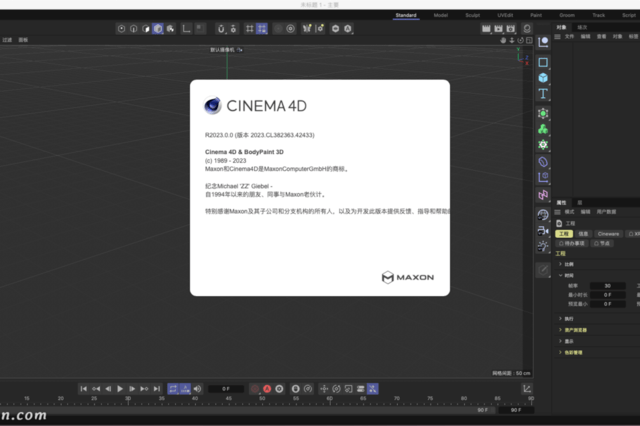The width and height of the screenshot is (640, 426).
Task: Select the Text spline tool icon
Action: (543, 94)
